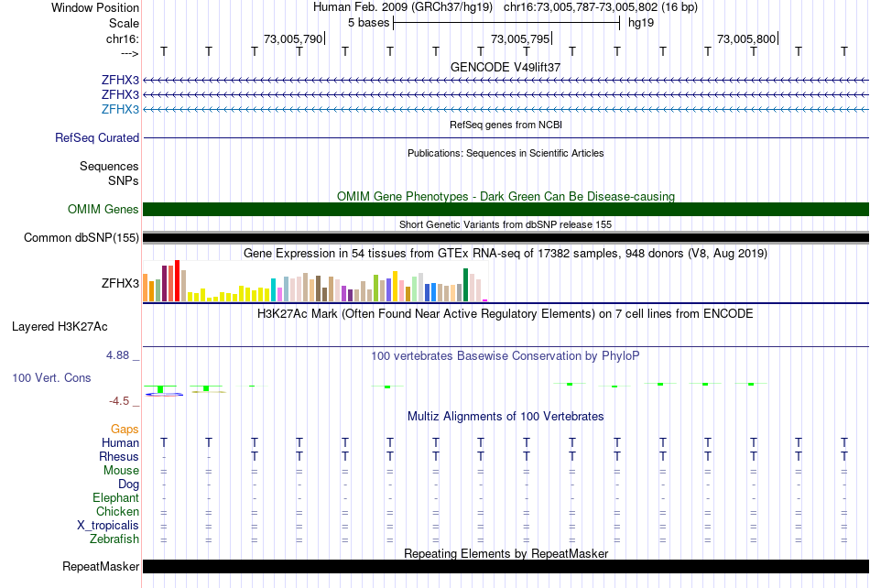Click the 'H3K27Ac Mark' track title
The width and height of the screenshot is (870, 588).
(506, 314)
